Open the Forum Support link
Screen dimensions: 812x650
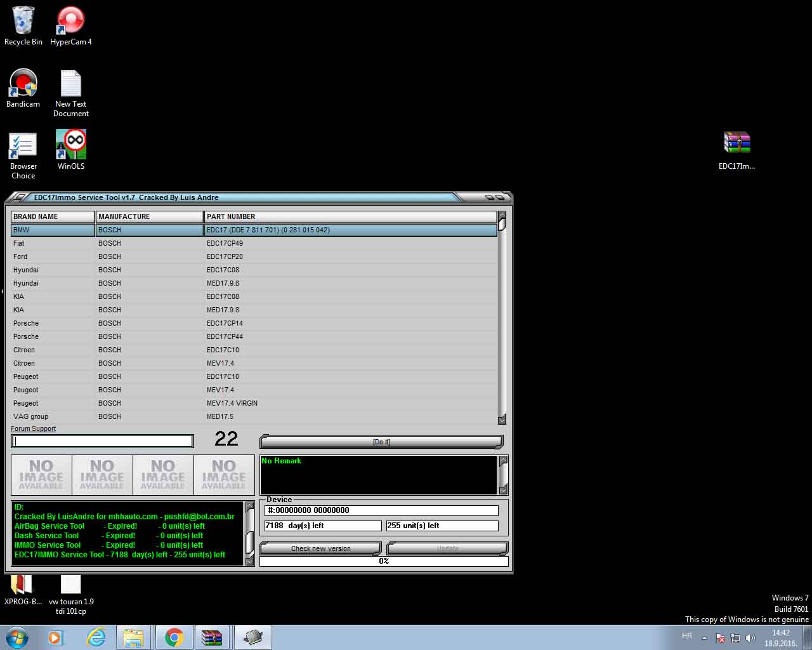pyautogui.click(x=33, y=428)
